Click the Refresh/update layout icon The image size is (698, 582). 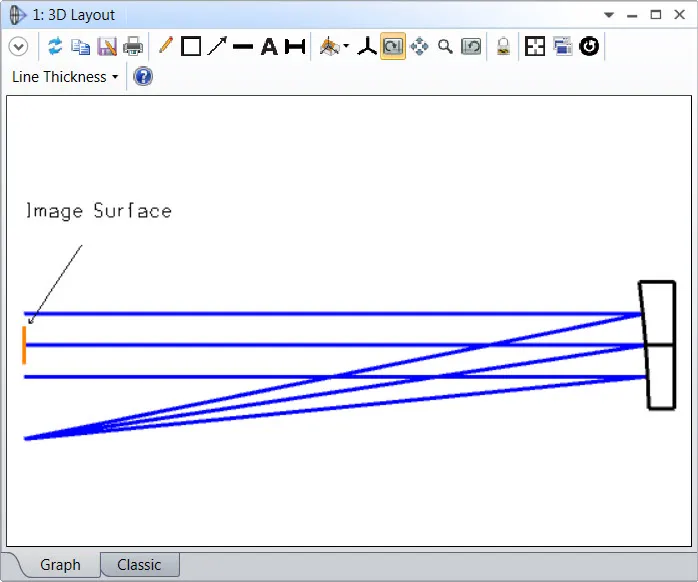(55, 46)
